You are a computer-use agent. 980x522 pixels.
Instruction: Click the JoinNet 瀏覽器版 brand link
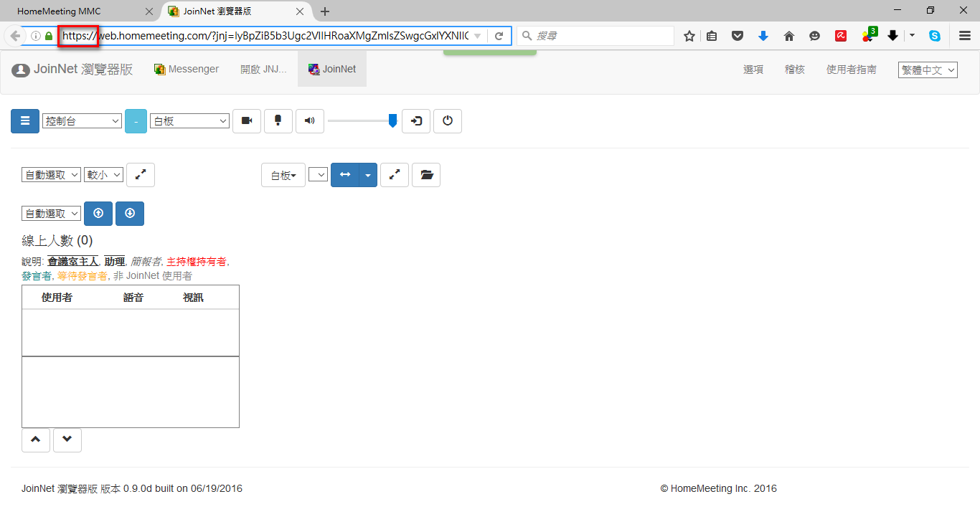(x=72, y=70)
